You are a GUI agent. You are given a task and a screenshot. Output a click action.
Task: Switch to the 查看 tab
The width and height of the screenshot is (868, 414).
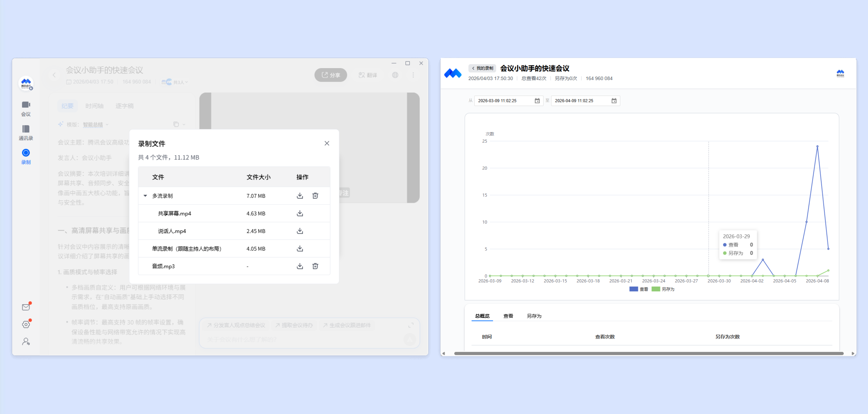click(508, 316)
